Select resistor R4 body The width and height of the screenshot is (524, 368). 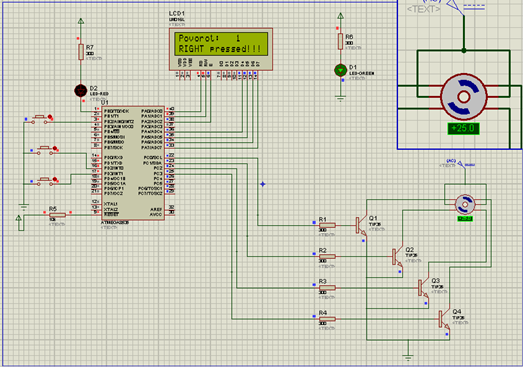point(327,319)
